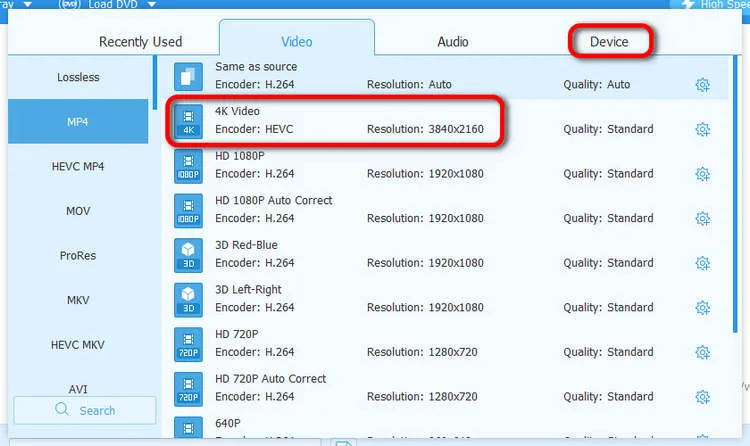Screen dimensions: 750x446
Task: Choose MKV from format list
Action: coord(77,299)
